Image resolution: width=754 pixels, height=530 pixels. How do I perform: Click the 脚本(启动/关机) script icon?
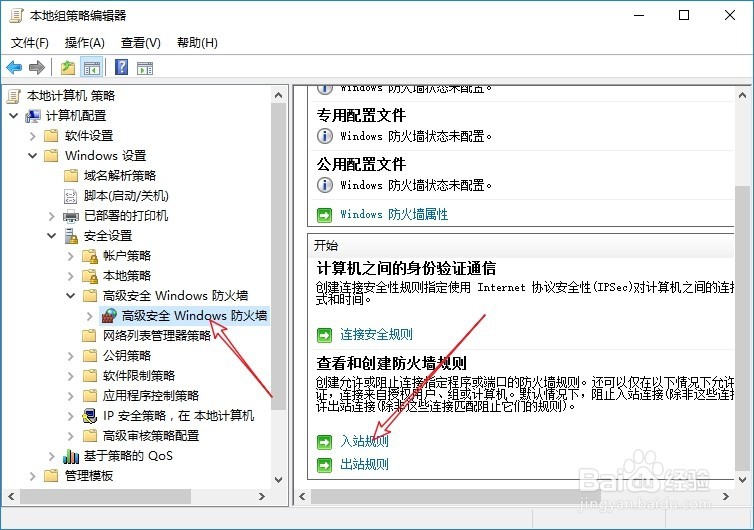(x=71, y=196)
